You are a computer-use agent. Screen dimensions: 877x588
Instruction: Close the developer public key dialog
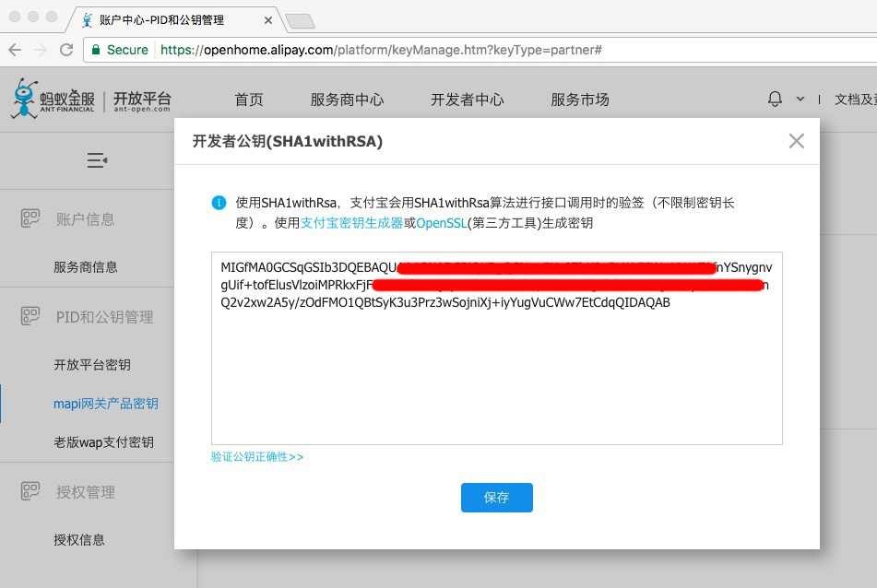pos(796,141)
